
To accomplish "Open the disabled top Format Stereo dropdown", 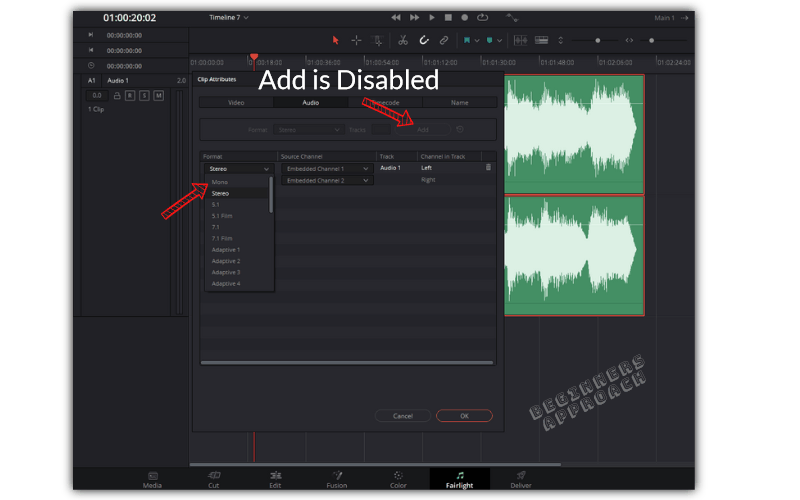I will 308,130.
